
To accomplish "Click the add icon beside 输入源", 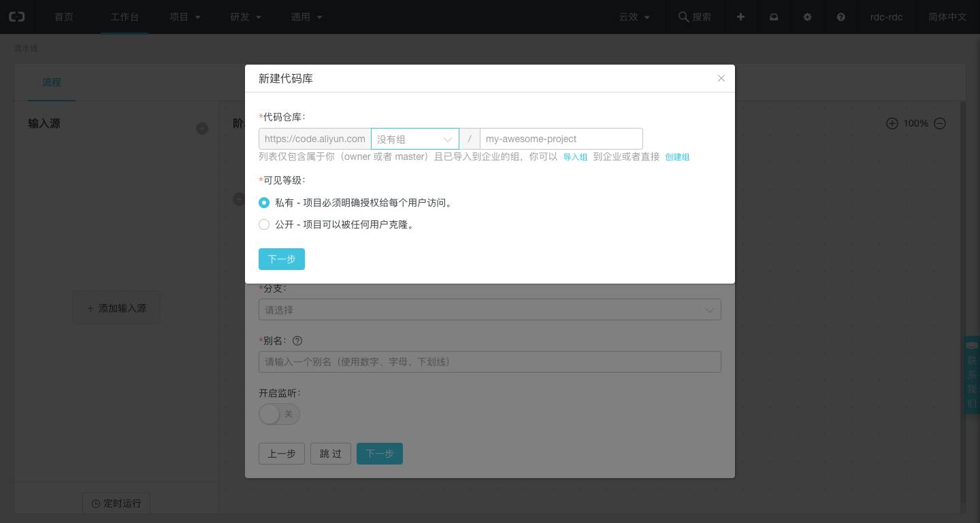I will pyautogui.click(x=202, y=129).
